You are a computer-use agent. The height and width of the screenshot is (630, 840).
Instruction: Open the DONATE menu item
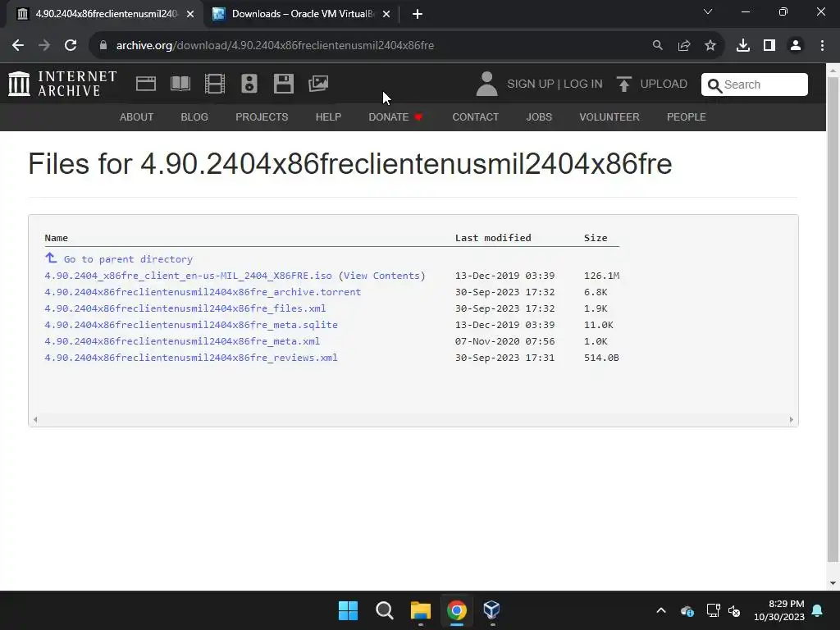click(395, 116)
